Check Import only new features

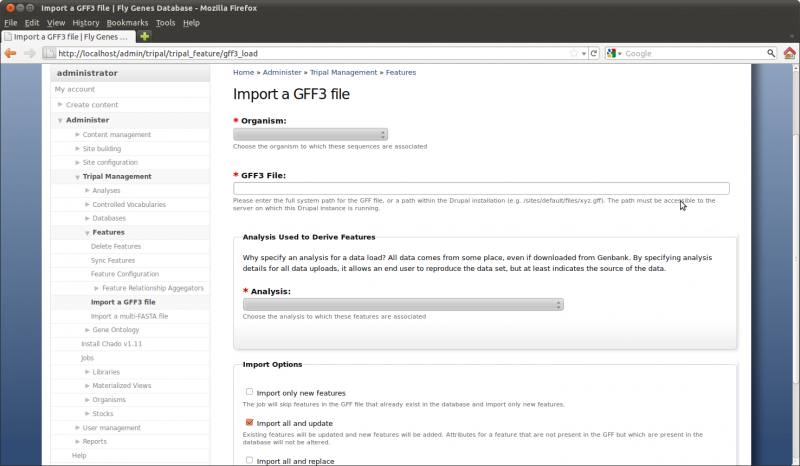point(249,392)
